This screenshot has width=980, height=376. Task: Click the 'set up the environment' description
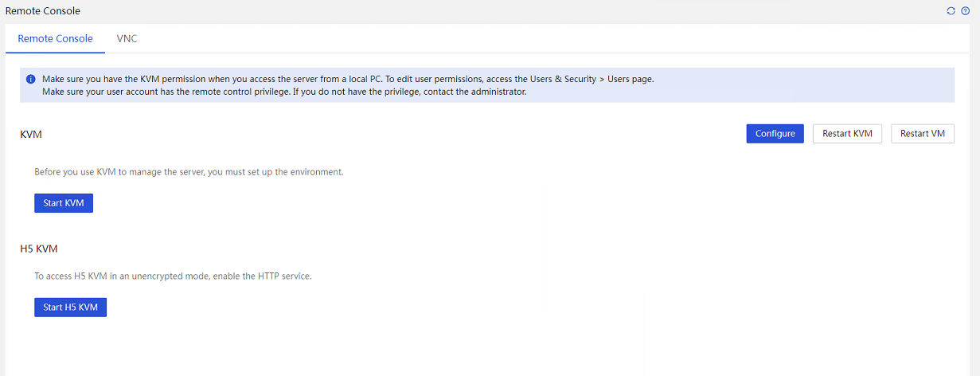[x=189, y=171]
